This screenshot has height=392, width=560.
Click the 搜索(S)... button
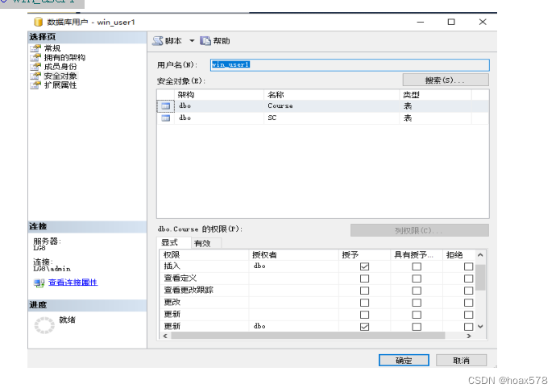click(446, 80)
